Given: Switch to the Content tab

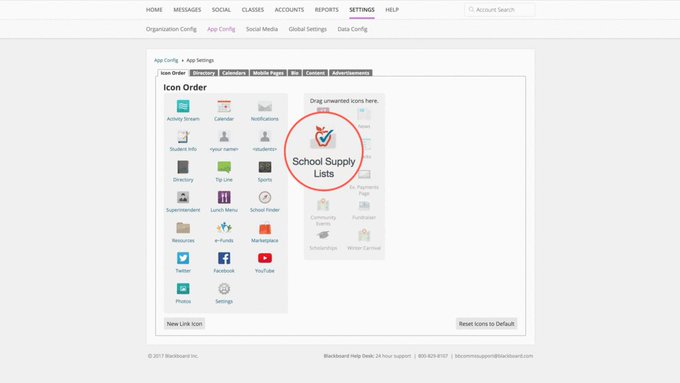Looking at the screenshot, I should tap(315, 73).
